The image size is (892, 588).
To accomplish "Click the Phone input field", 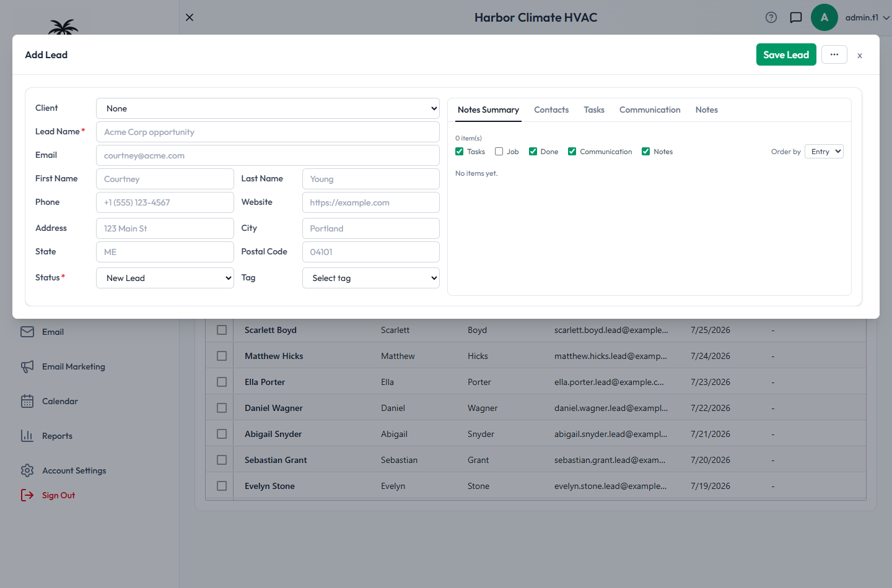I will point(165,202).
